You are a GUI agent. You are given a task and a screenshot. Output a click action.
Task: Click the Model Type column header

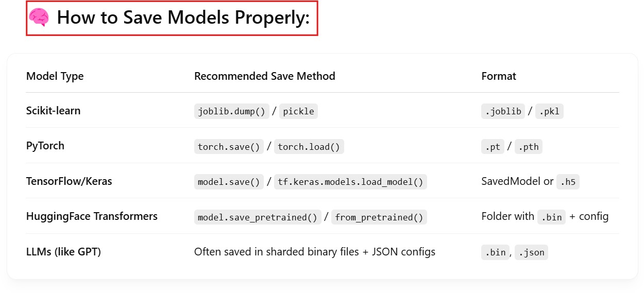pyautogui.click(x=55, y=76)
